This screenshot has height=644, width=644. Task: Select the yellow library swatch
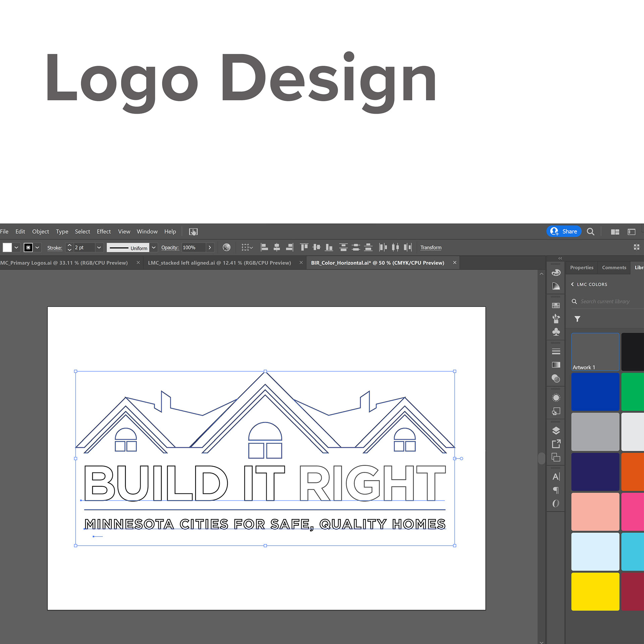tap(595, 592)
